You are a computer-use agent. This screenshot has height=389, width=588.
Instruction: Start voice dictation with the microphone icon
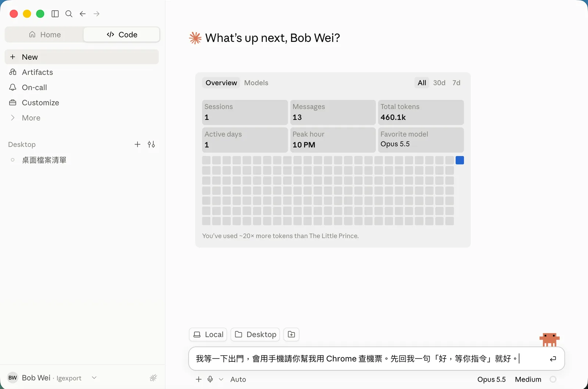[x=210, y=379]
